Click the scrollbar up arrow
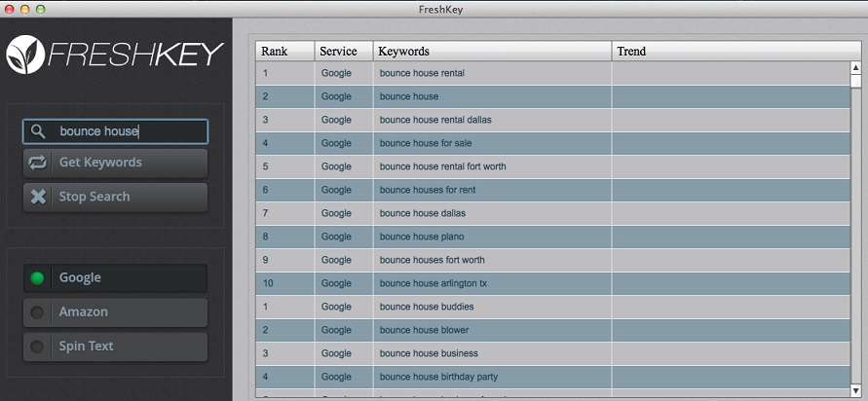This screenshot has width=868, height=401. pyautogui.click(x=855, y=68)
